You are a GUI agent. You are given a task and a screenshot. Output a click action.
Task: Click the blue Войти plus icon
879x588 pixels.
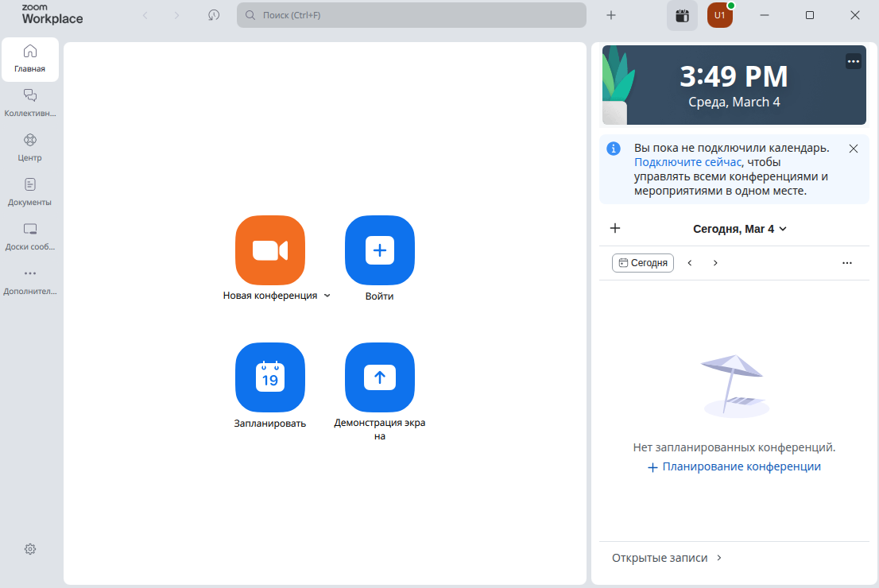[379, 250]
